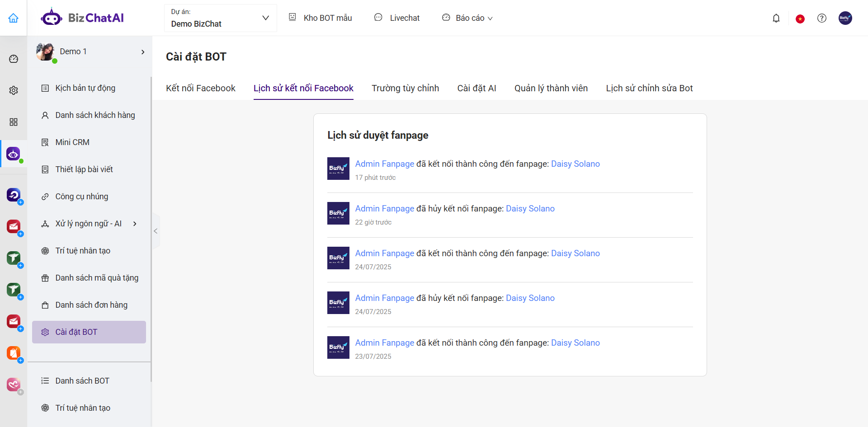The width and height of the screenshot is (868, 427).
Task: Click the first Daisy Solano fanpage link
Action: [575, 164]
